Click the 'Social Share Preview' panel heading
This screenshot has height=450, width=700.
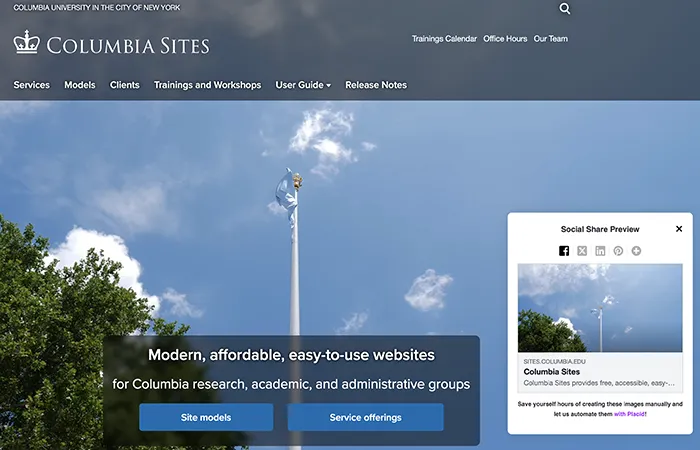coord(600,229)
